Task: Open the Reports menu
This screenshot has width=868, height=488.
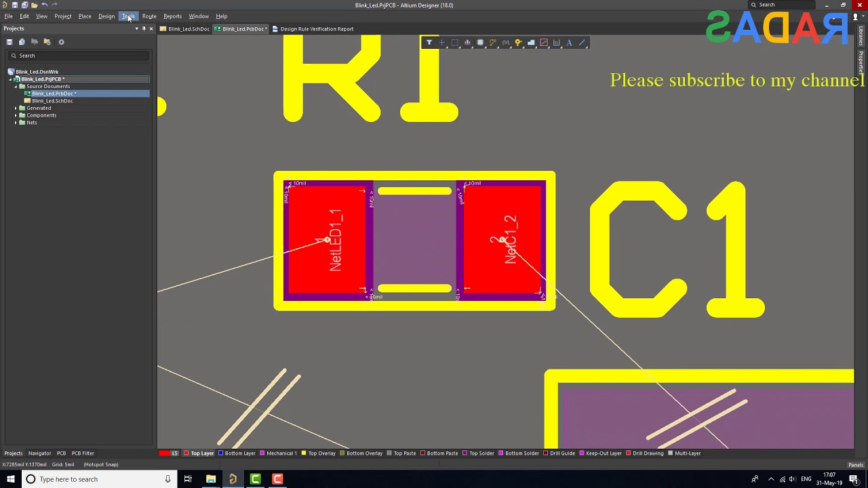Action: coord(172,16)
